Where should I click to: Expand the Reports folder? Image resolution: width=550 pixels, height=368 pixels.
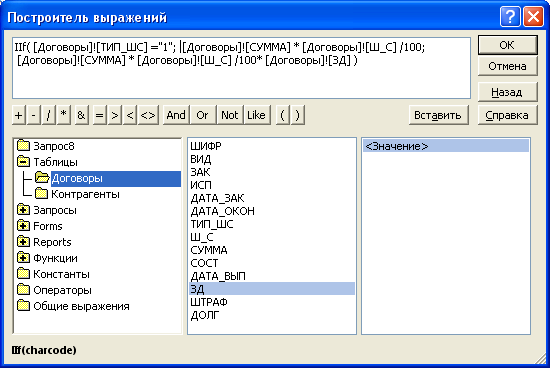[x=24, y=242]
